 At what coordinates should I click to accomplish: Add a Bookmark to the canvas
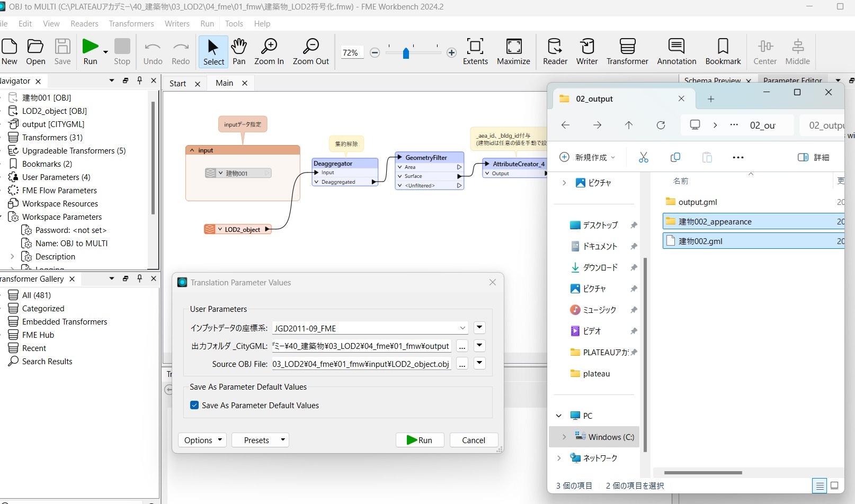723,52
